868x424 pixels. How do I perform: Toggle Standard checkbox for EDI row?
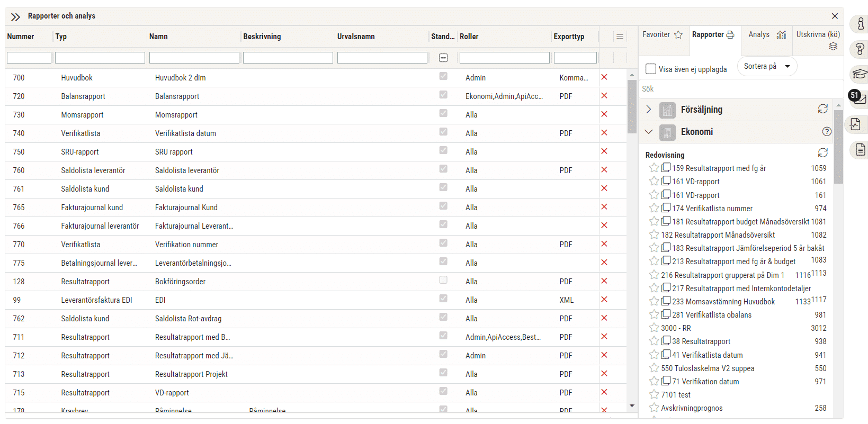[x=443, y=299]
